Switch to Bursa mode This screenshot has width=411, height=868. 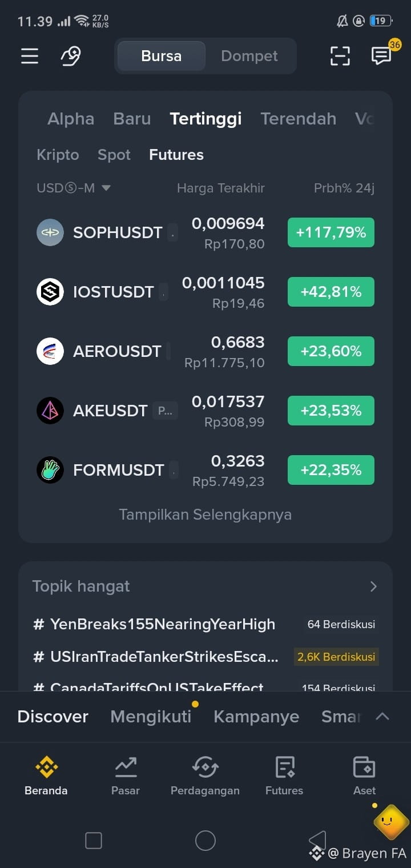click(162, 56)
